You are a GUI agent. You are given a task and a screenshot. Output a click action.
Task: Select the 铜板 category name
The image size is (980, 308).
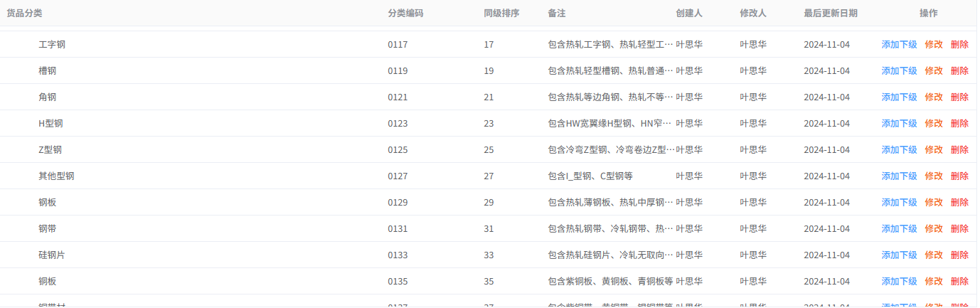point(48,281)
